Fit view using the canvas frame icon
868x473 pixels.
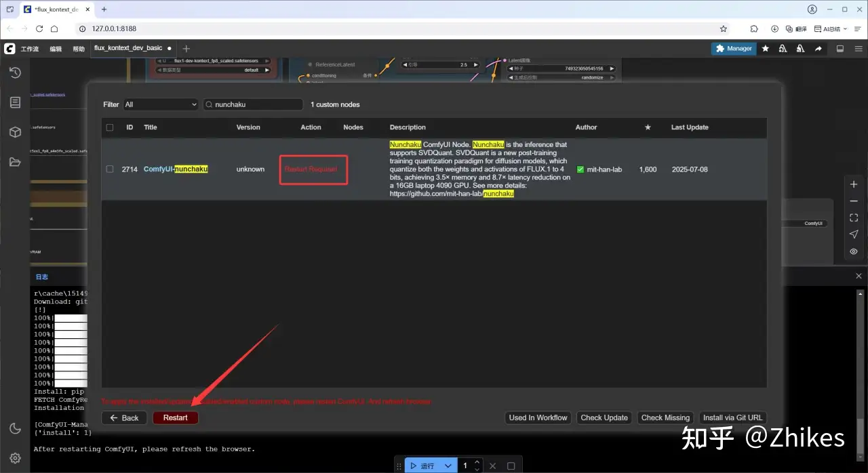[854, 218]
